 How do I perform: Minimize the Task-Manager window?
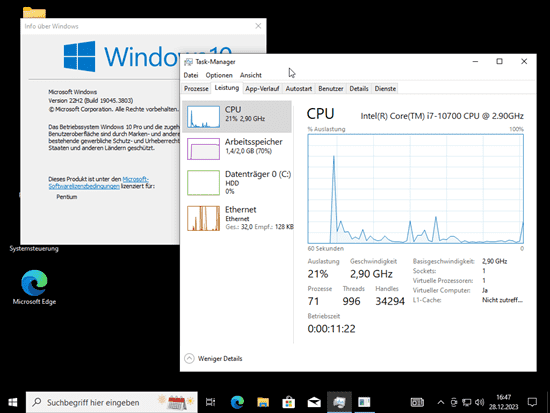point(475,61)
